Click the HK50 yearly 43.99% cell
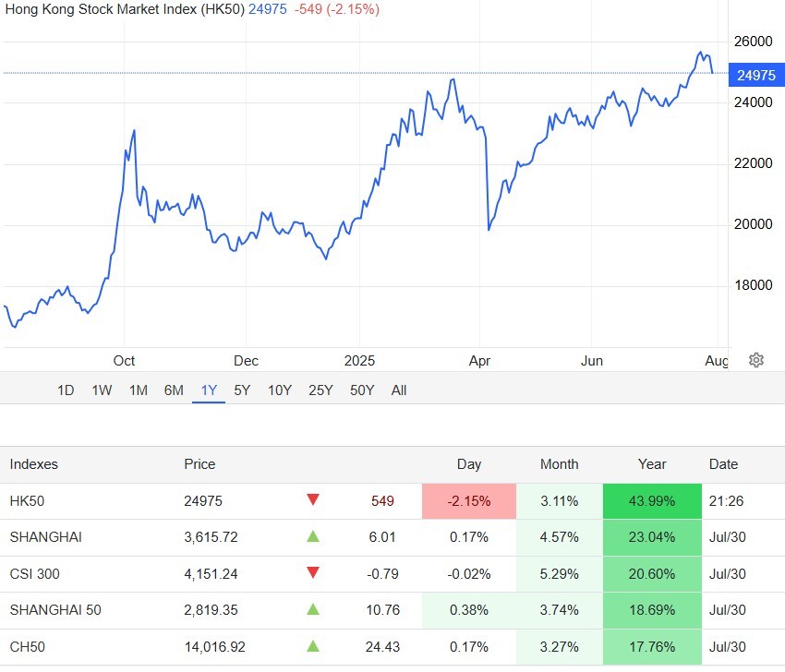The width and height of the screenshot is (785, 672). coord(652,501)
